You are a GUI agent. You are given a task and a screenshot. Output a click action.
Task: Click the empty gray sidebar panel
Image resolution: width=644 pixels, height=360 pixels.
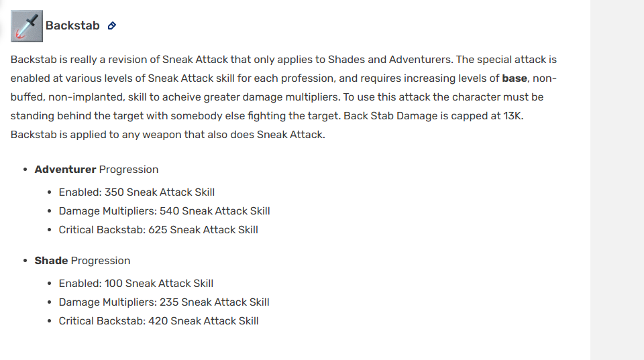[616, 180]
